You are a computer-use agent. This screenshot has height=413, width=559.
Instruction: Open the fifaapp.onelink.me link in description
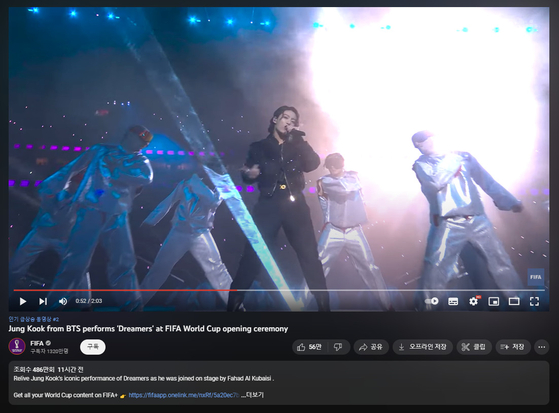pos(183,395)
